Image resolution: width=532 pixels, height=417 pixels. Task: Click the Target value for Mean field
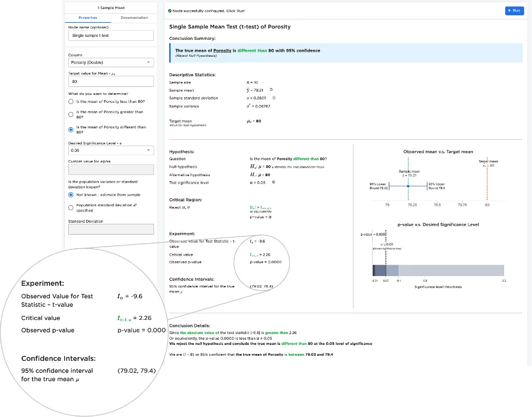pos(111,81)
